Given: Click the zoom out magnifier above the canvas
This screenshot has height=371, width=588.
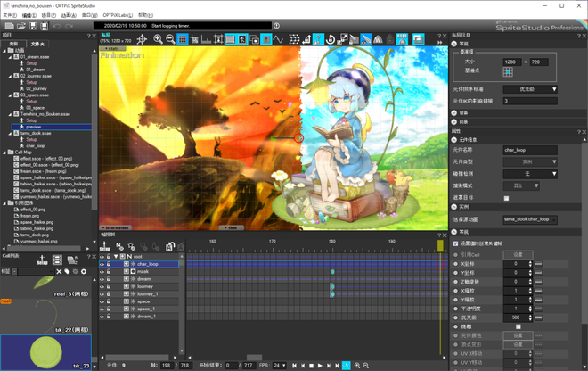Looking at the screenshot, I should pyautogui.click(x=169, y=40).
